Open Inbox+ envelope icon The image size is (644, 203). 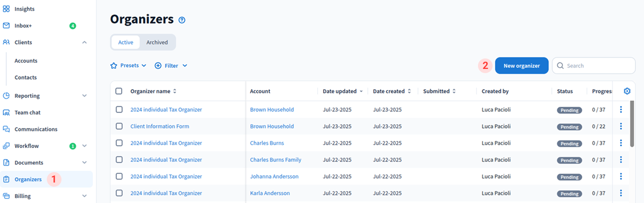(6, 25)
